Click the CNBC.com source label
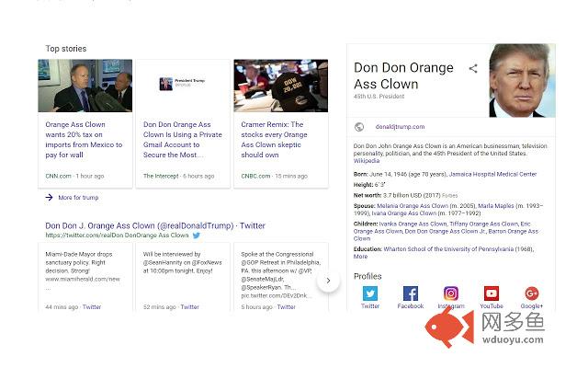The height and width of the screenshot is (368, 588). pyautogui.click(x=255, y=176)
